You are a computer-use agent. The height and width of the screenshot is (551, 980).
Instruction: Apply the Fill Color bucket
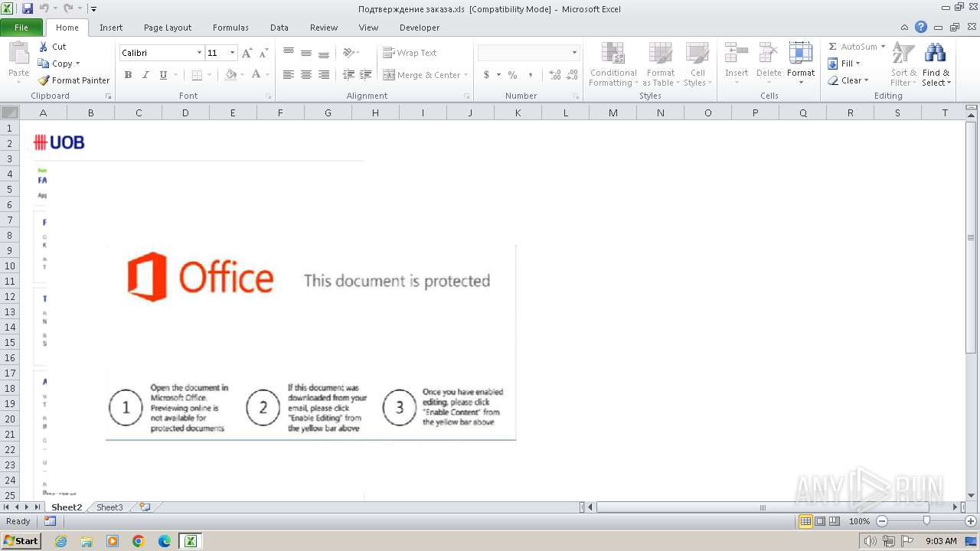pyautogui.click(x=230, y=75)
